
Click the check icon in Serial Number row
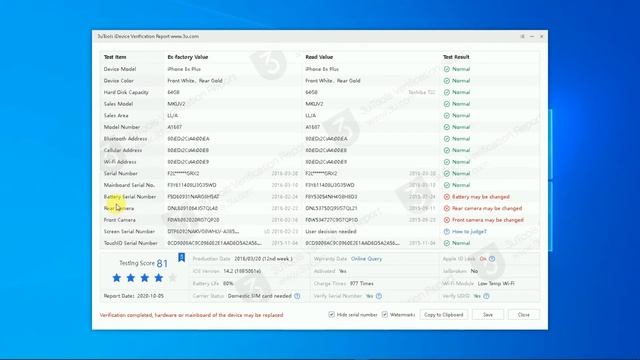pyautogui.click(x=447, y=173)
